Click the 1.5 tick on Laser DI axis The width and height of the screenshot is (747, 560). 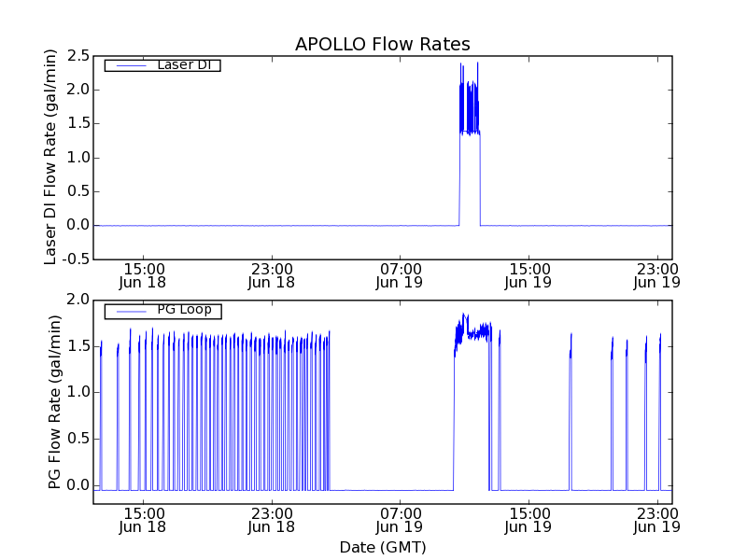pos(78,123)
